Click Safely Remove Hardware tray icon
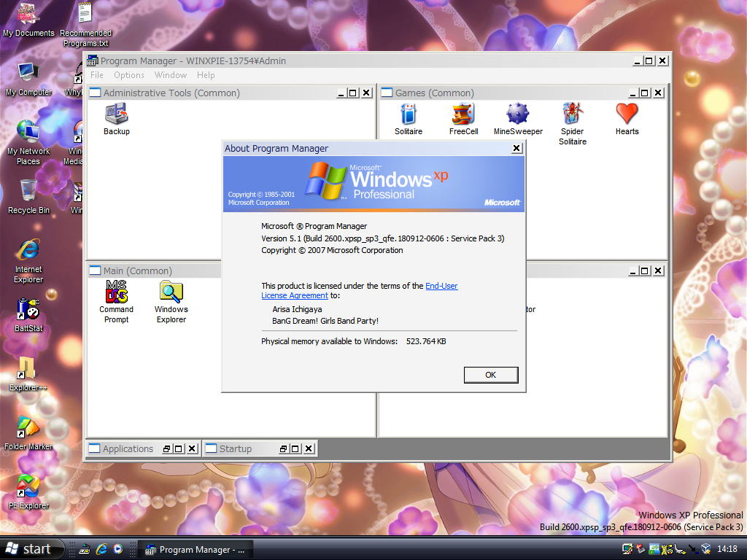The width and height of the screenshot is (747, 560). [x=640, y=549]
